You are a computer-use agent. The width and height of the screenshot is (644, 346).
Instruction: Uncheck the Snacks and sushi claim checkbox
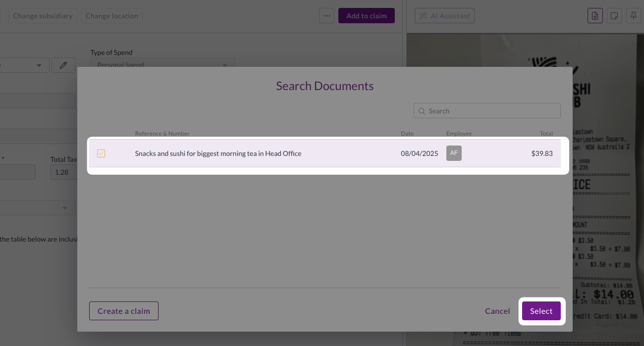101,153
